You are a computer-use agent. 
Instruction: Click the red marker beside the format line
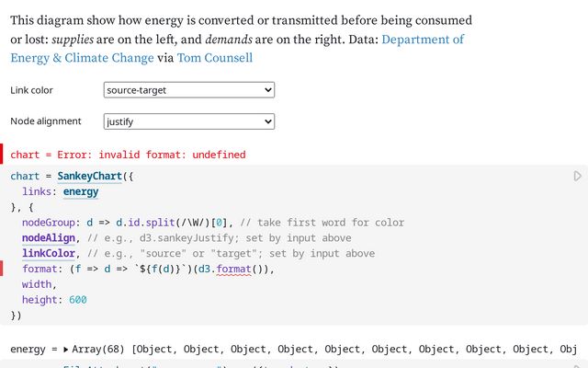(x=2, y=269)
